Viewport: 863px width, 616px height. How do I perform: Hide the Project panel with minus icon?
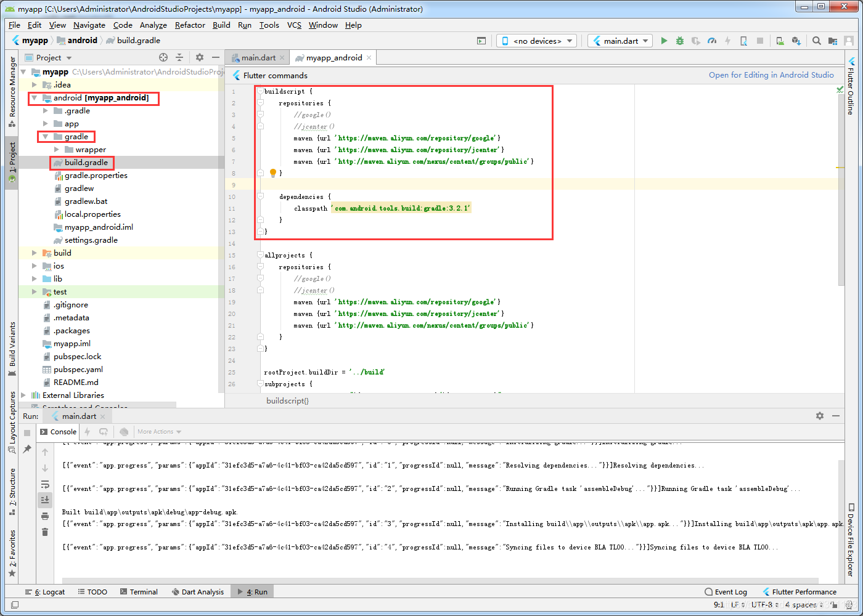[x=216, y=57]
